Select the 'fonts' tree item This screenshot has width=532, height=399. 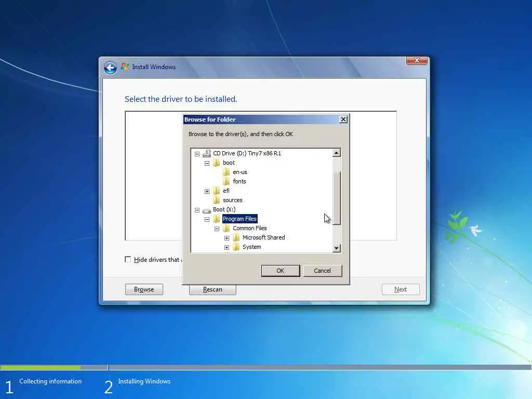pos(240,181)
